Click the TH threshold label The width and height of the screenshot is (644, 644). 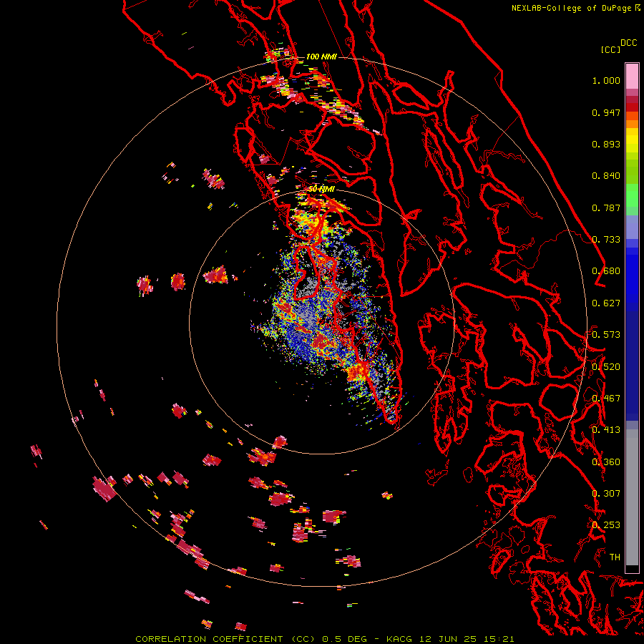[615, 557]
